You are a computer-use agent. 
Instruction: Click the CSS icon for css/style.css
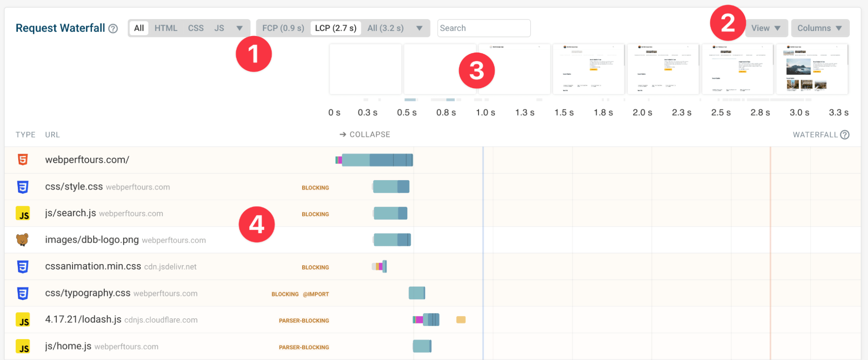[x=23, y=187]
